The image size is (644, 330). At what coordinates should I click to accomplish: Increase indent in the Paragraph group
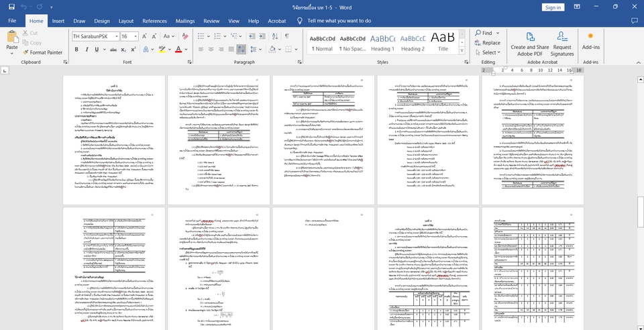click(x=262, y=36)
